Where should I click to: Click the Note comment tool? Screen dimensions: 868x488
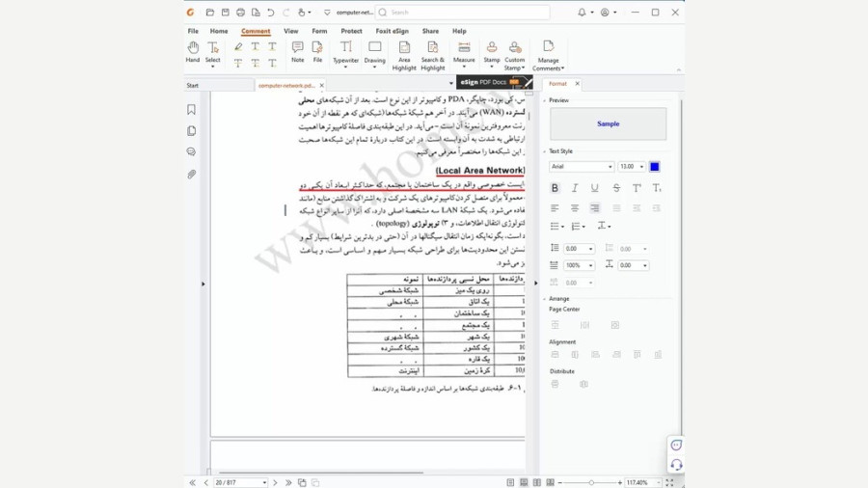pyautogui.click(x=298, y=52)
